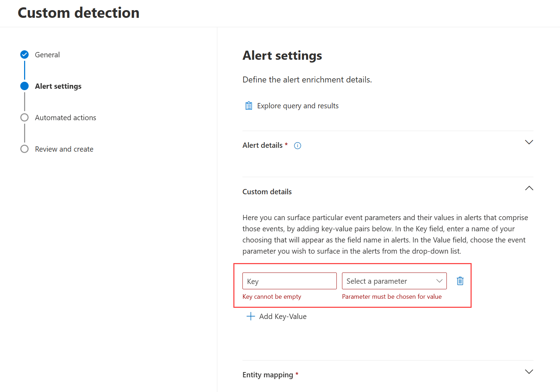Click the Review and create step circle

(x=24, y=149)
